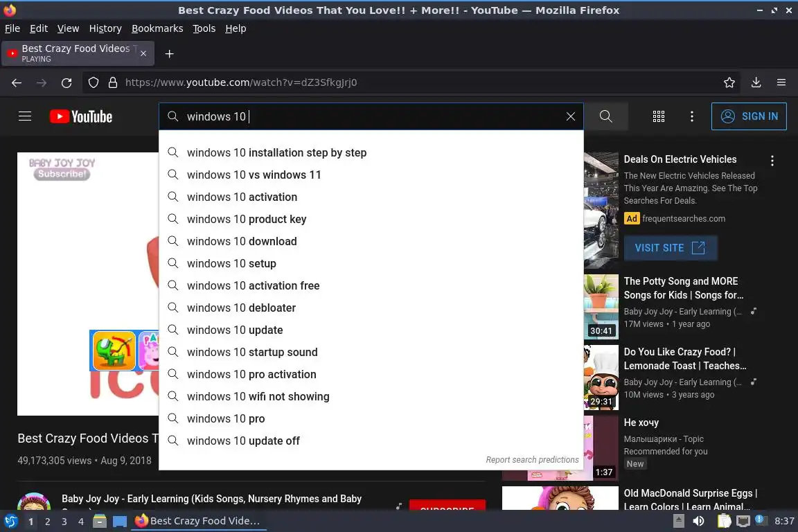The height and width of the screenshot is (532, 798).
Task: Select suggestion windows 10 installation step by step
Action: (x=371, y=152)
